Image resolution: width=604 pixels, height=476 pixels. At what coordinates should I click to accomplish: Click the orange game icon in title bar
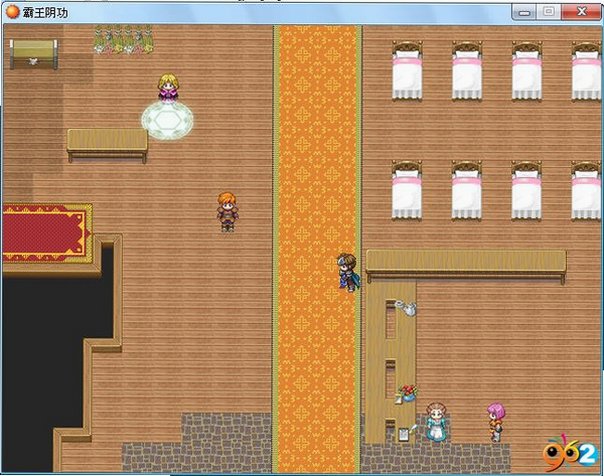click(12, 12)
